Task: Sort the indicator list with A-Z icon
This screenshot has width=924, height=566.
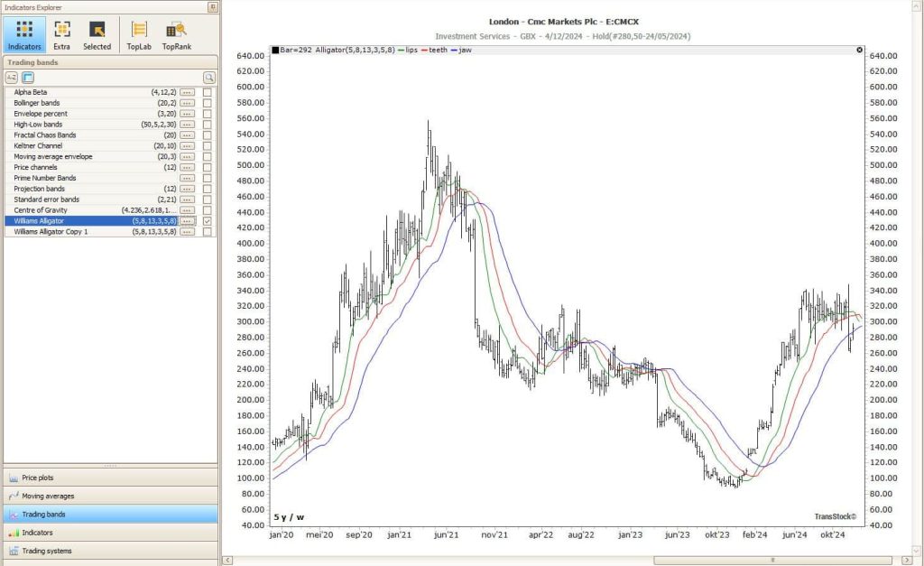Action: pos(13,78)
